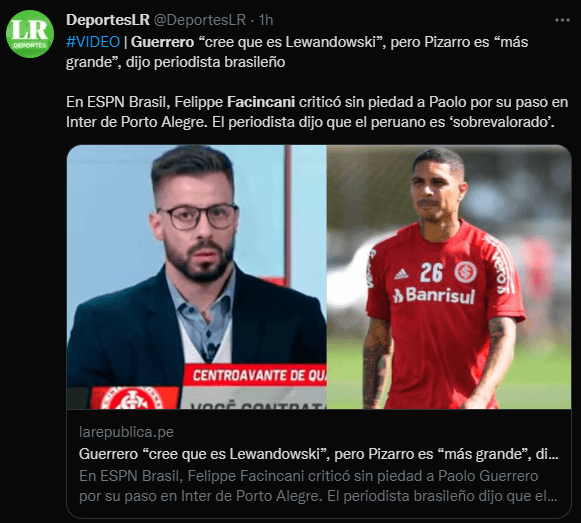Screen dimensions: 581x523
Task: Open the larepublica.pe domain link
Action: coord(126,432)
